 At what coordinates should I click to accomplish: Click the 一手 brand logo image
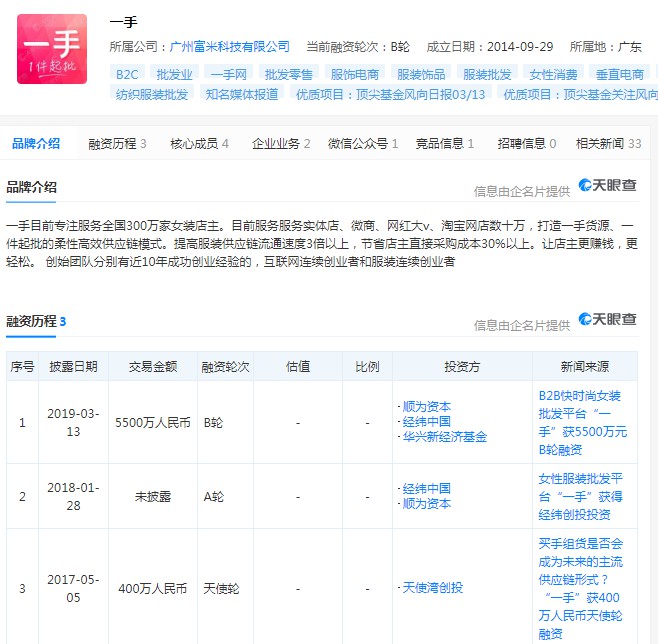point(52,49)
